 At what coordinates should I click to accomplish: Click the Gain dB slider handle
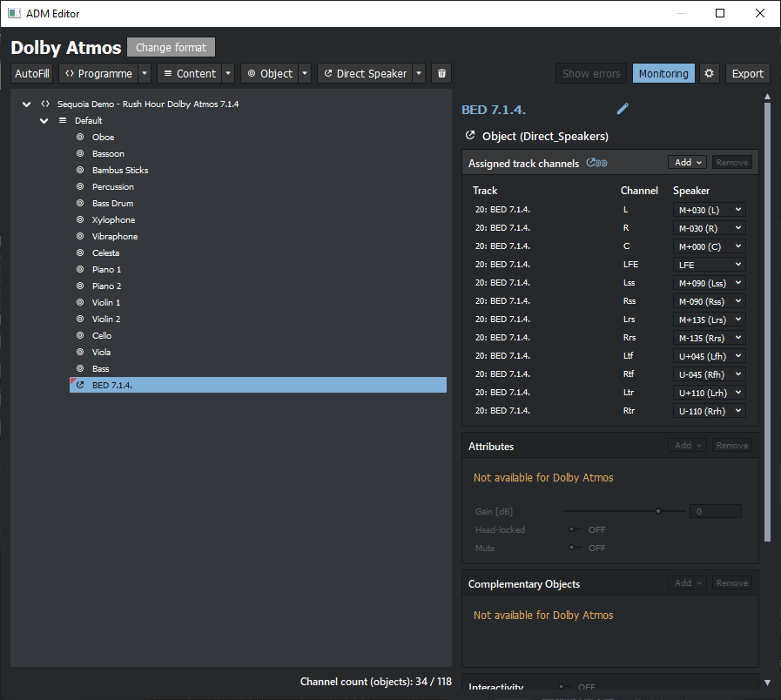pyautogui.click(x=658, y=512)
